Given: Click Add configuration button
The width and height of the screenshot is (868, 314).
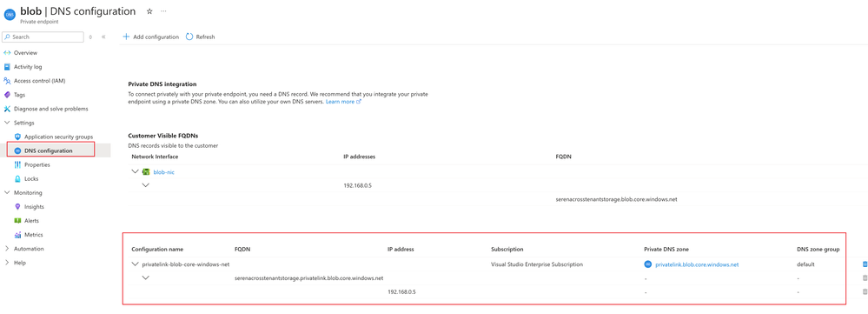Looking at the screenshot, I should [150, 37].
